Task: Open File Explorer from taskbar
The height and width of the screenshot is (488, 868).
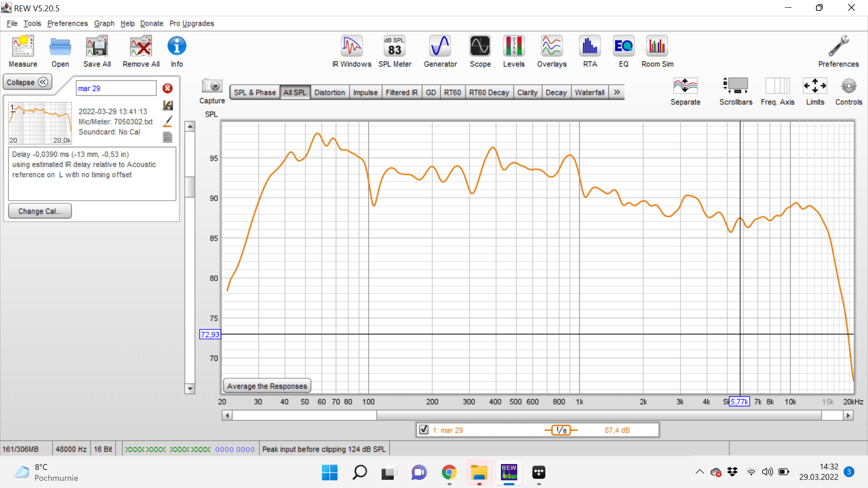Action: [x=479, y=472]
